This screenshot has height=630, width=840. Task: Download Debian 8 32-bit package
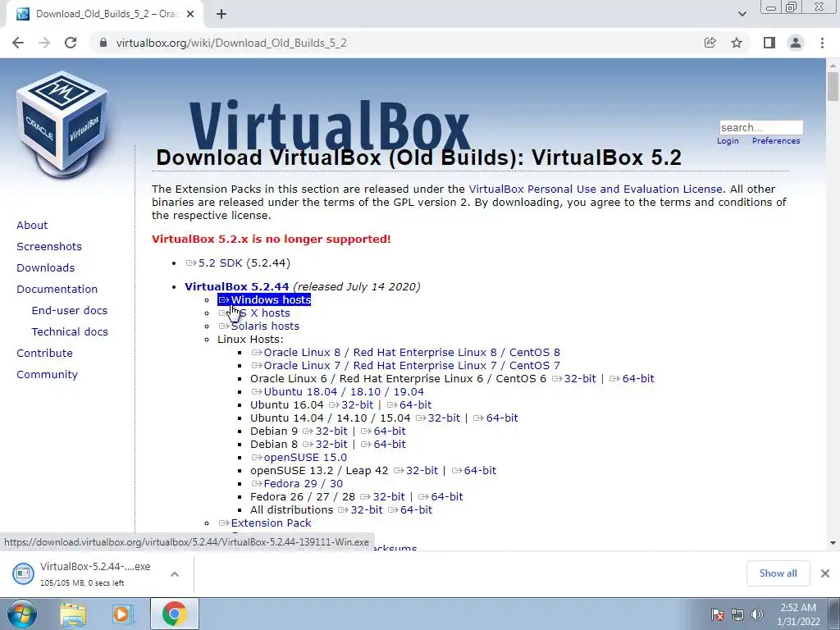point(325,444)
